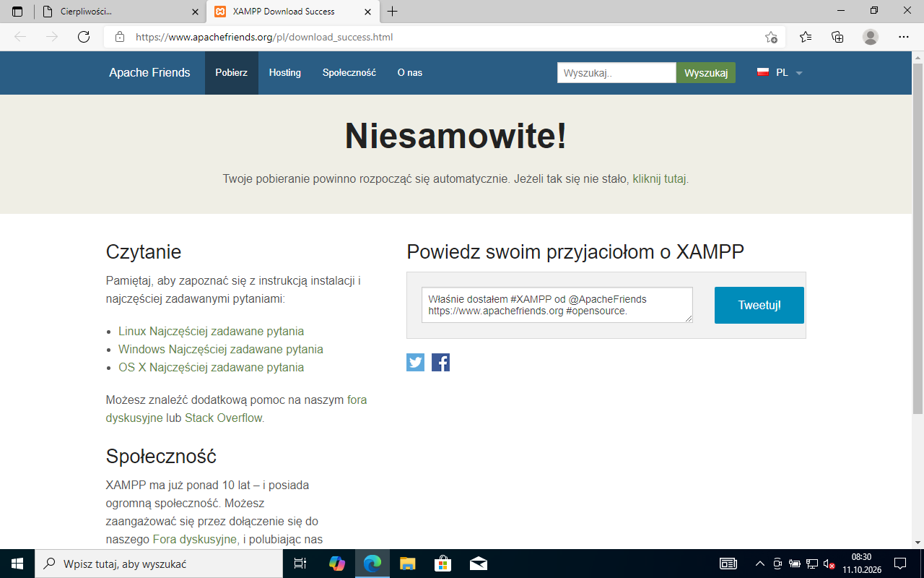924x578 pixels.
Task: Open the Favorites list icon
Action: pos(806,37)
